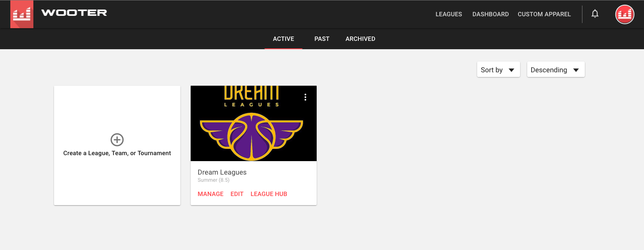
Task: Select the ACTIVE tab
Action: pyautogui.click(x=283, y=39)
